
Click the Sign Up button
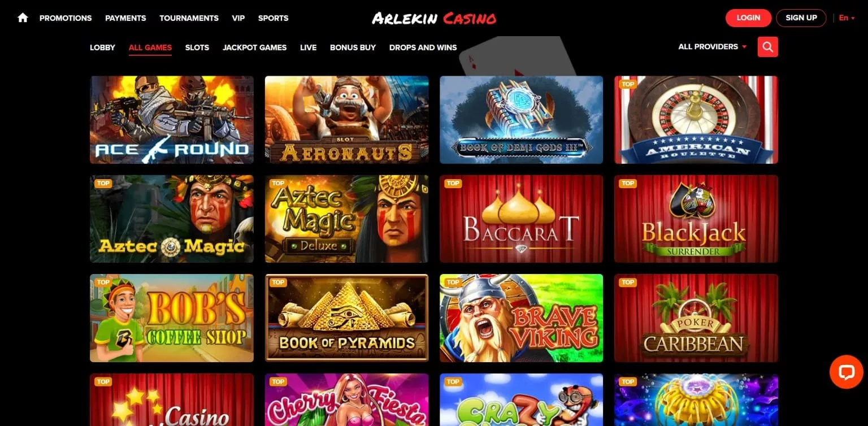[x=801, y=18]
